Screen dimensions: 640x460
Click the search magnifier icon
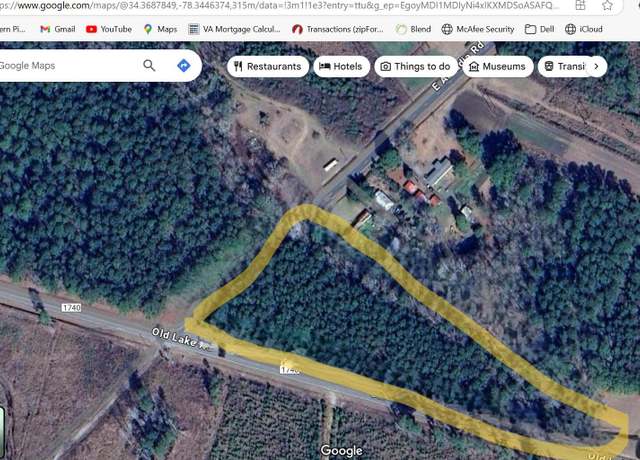tap(149, 65)
